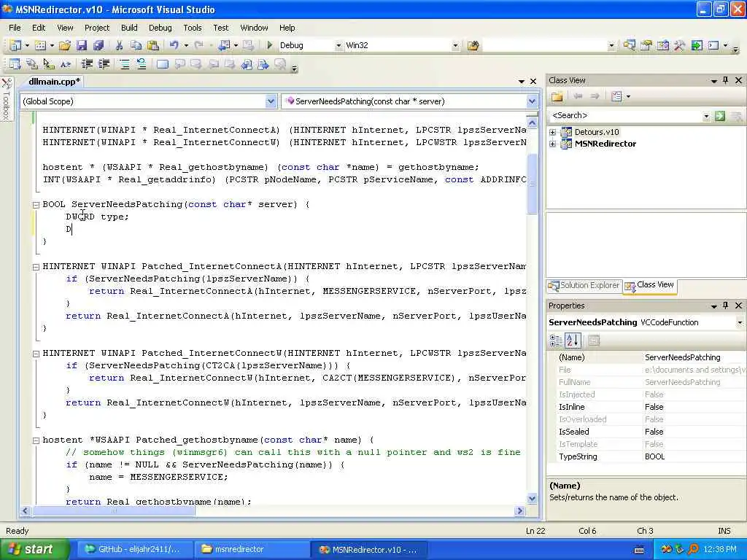Click the Paste clipboard icon
This screenshot has width=747, height=560.
(153, 45)
